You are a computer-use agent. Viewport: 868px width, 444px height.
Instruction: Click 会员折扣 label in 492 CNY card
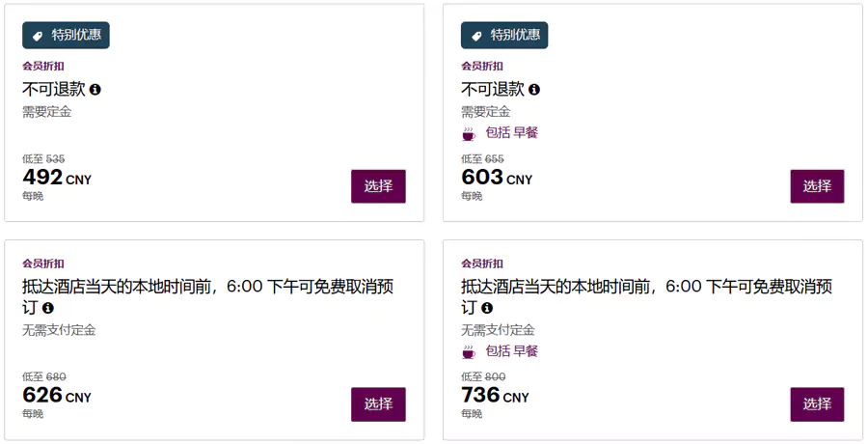tap(43, 67)
